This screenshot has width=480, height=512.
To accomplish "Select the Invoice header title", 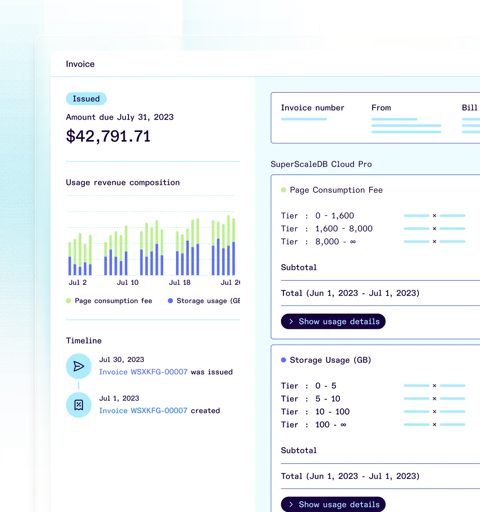I will click(x=80, y=64).
